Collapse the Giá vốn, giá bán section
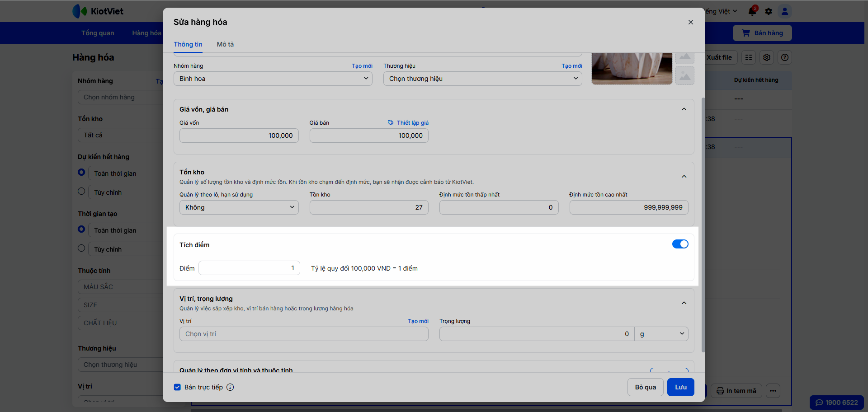This screenshot has height=412, width=868. coord(684,109)
